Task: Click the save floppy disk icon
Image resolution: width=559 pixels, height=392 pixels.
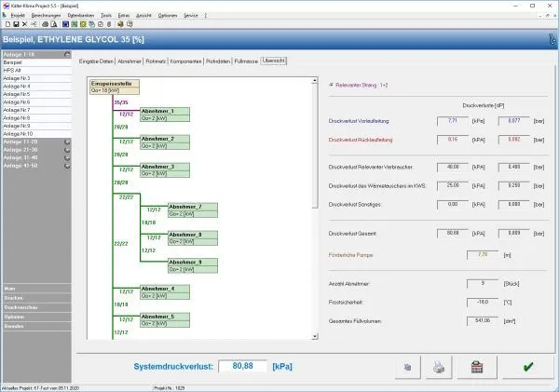Action: point(16,24)
